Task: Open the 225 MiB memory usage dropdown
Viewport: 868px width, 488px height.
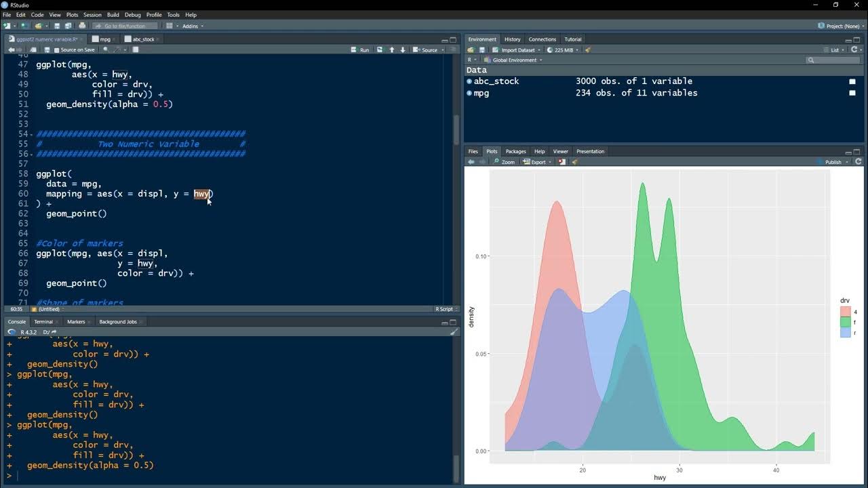Action: [562, 50]
